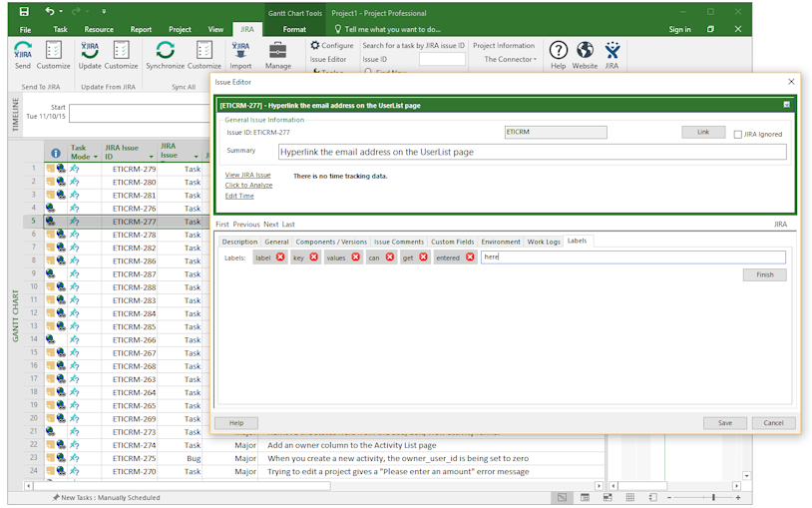Remove the 'values' label tag
Image resolution: width=812 pixels, height=508 pixels.
coord(356,257)
